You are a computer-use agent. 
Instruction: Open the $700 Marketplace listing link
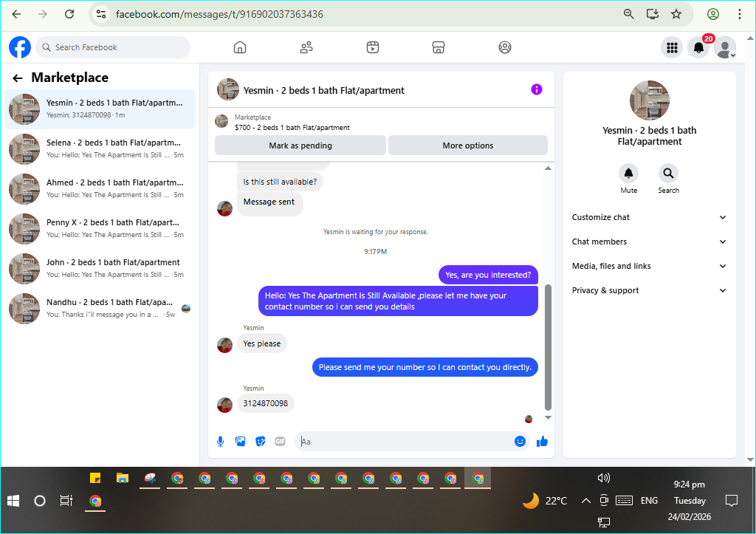click(292, 127)
